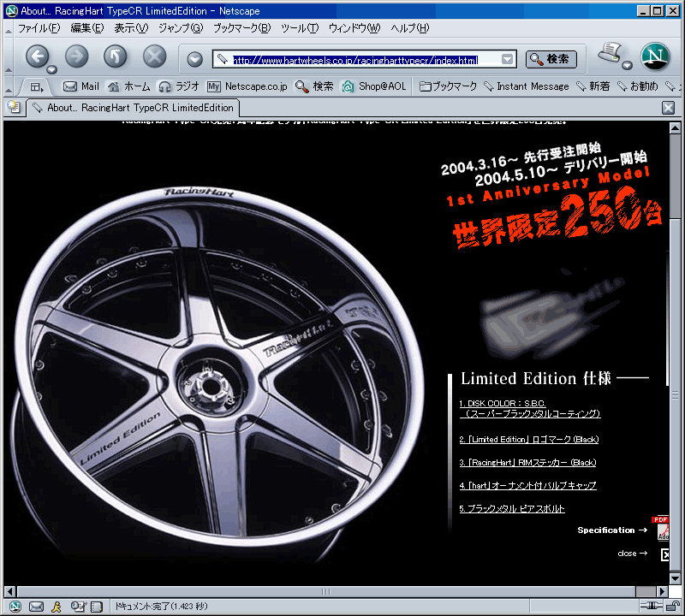The image size is (685, 616).
Task: Go forward to the next page
Action: tap(76, 56)
